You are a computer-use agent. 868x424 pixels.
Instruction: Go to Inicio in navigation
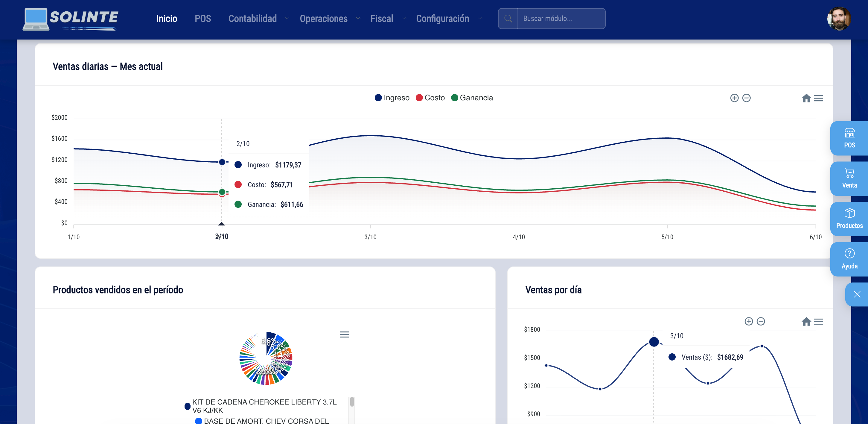click(167, 19)
